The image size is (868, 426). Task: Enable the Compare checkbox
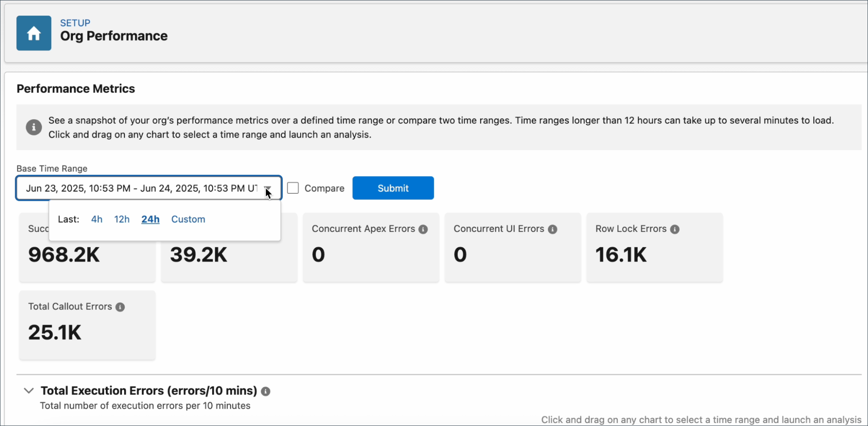click(x=293, y=188)
